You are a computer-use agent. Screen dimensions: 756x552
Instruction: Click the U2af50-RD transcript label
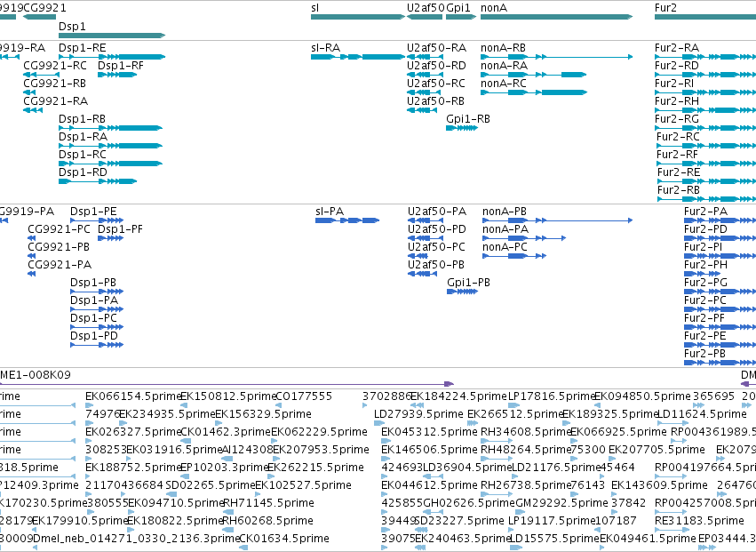(436, 66)
